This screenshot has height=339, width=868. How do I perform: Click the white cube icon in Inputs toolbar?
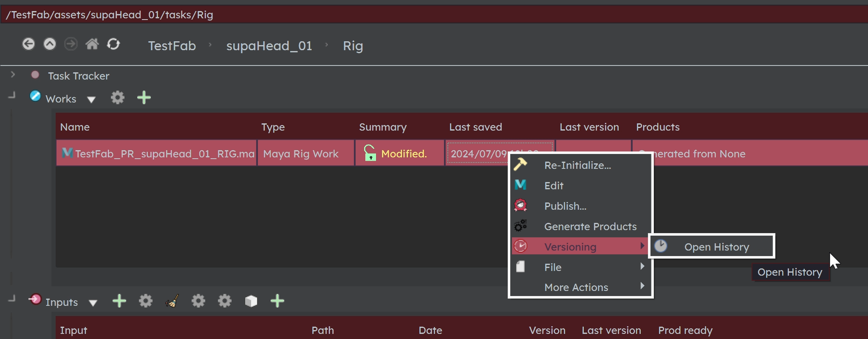coord(251,301)
